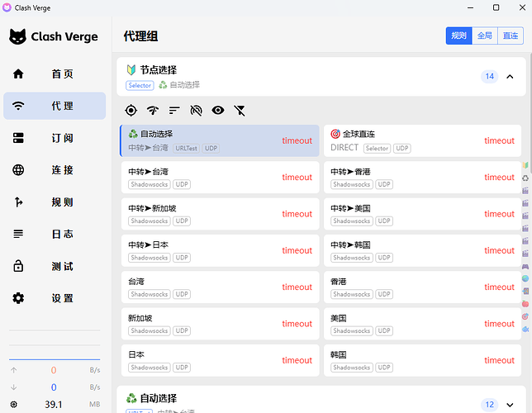
Task: Choose the plain 美国 Shadowsocks node
Action: pos(422,324)
